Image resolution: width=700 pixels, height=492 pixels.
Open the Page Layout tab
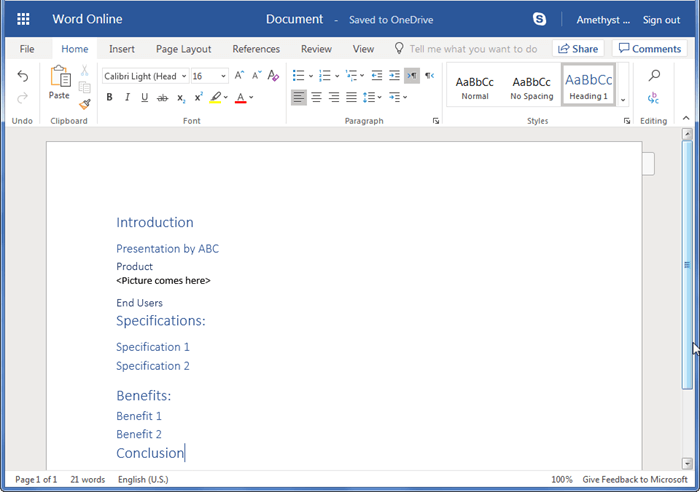click(x=183, y=48)
